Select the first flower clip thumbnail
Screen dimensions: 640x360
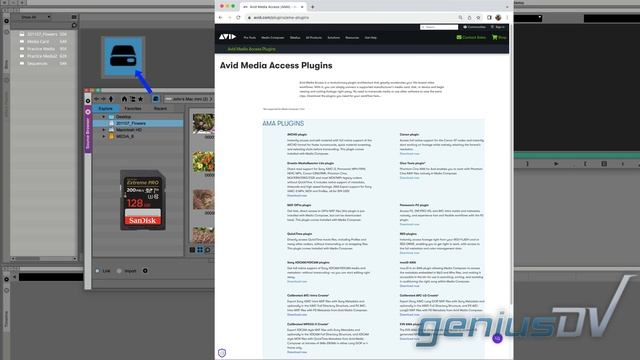pyautogui.click(x=203, y=123)
